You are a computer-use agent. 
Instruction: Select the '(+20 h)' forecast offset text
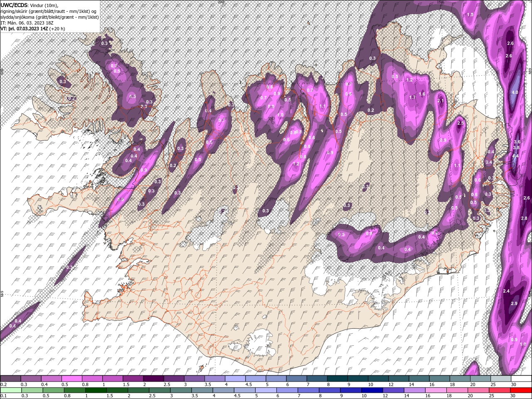pos(57,29)
